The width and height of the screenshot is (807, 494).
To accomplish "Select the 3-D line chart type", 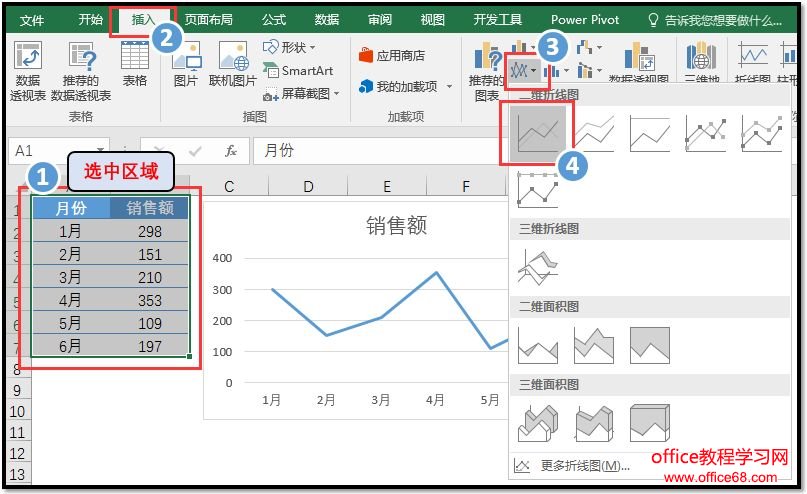I will 538,267.
